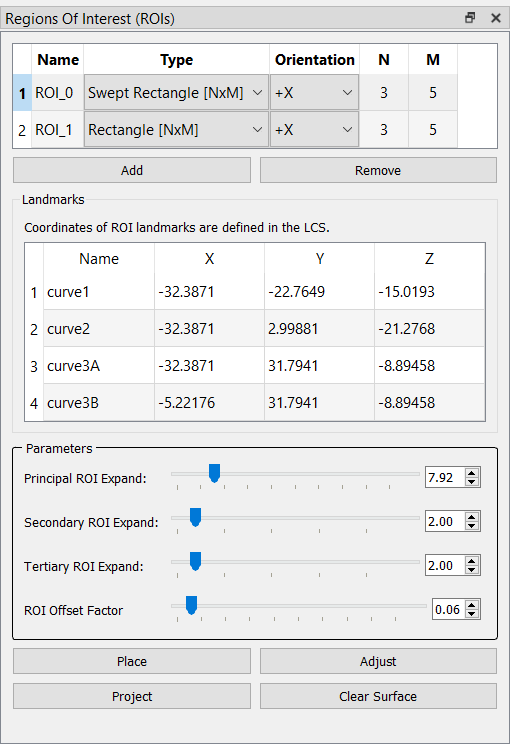Open ROI_0 Orientation +X dropdown
Viewport: 510px width, 744px height.
point(314,93)
